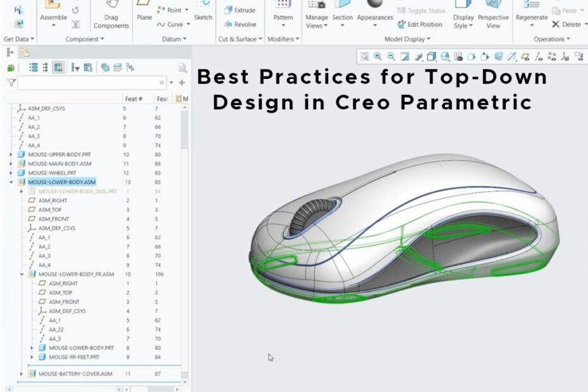This screenshot has width=588, height=392.
Task: Expand the MOUSE-WHEEL.PRT node
Action: (x=11, y=173)
